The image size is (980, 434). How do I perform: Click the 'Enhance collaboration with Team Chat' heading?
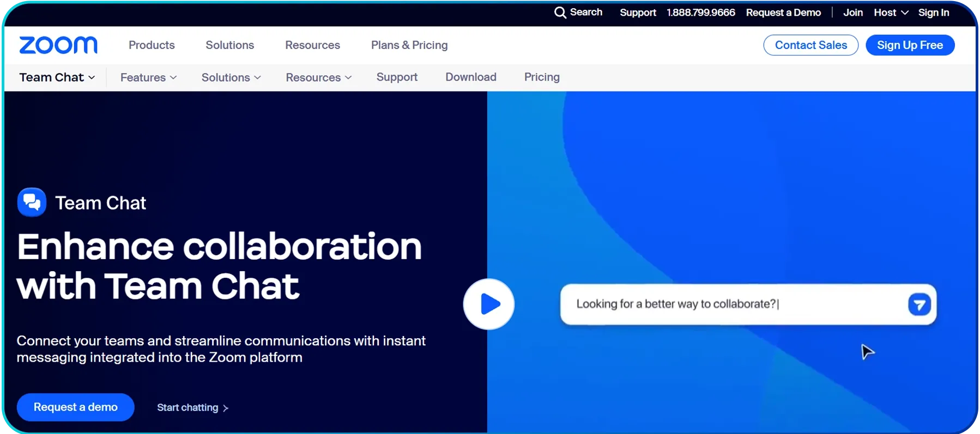(219, 266)
